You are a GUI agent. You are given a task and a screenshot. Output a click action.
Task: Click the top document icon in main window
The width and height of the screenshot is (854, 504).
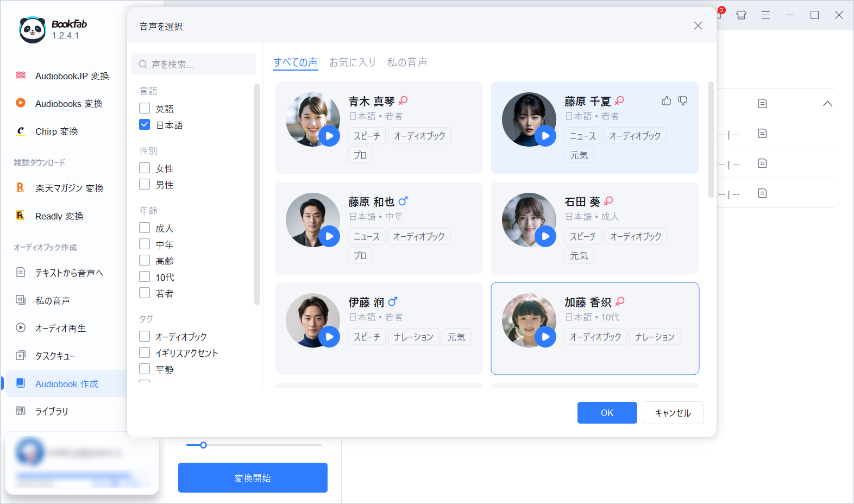[x=762, y=103]
